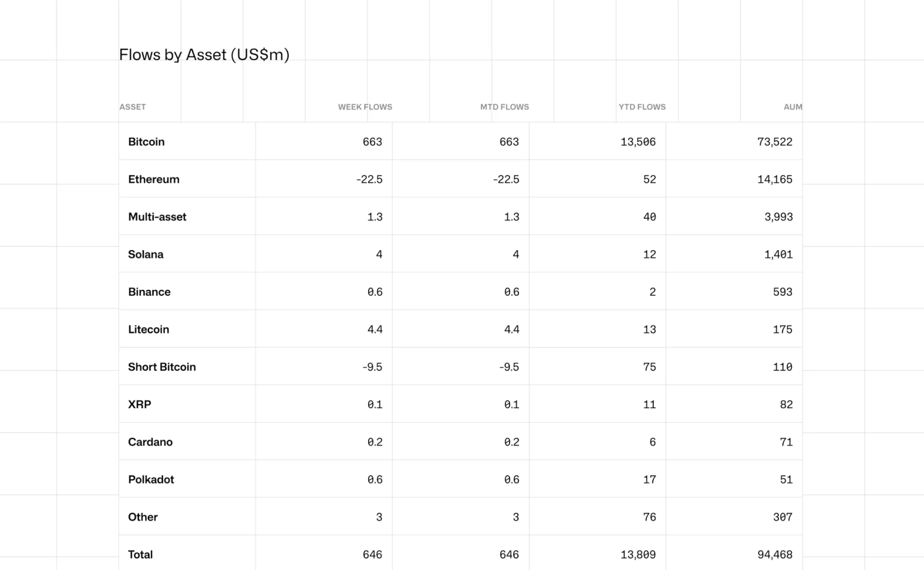Select Total MTD flows value 646
This screenshot has width=924, height=570.
point(509,554)
